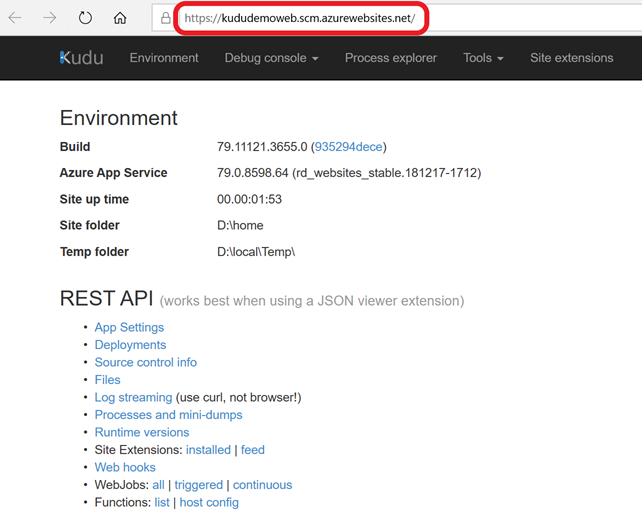Expand the Debug console dropdown
The image size is (642, 520).
pyautogui.click(x=271, y=58)
